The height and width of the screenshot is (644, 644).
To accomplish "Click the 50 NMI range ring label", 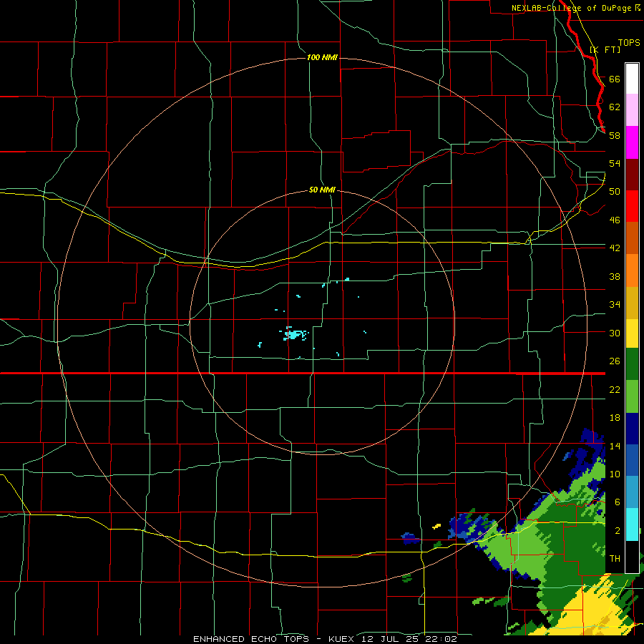I will tap(322, 190).
